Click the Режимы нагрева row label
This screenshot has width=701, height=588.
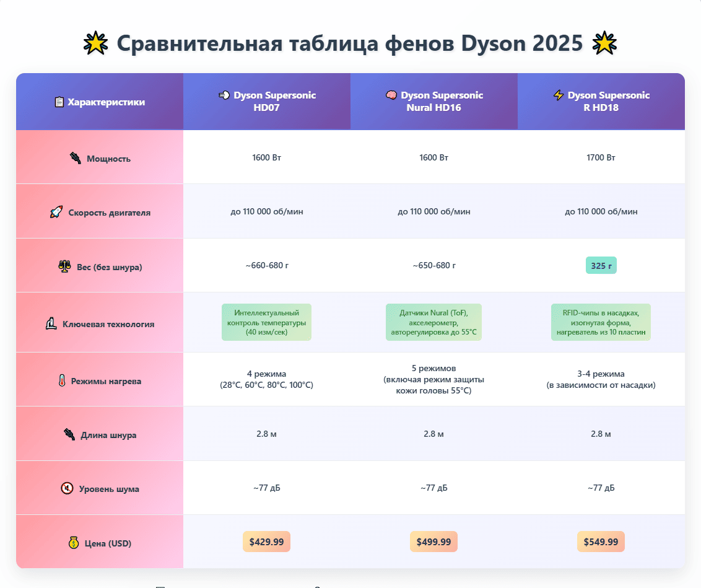107,382
